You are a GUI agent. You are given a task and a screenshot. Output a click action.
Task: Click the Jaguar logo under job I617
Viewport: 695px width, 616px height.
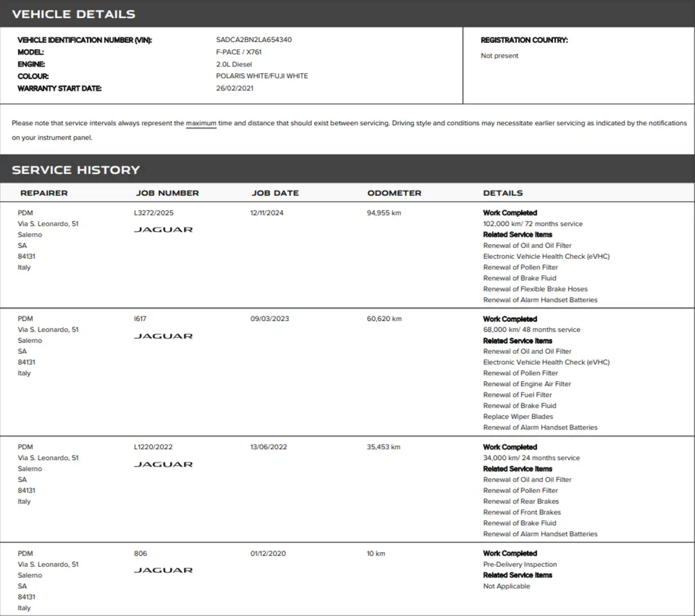(x=163, y=337)
